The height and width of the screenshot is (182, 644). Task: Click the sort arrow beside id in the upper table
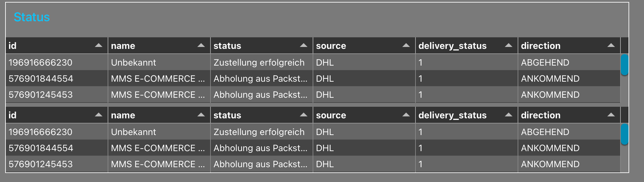point(99,45)
